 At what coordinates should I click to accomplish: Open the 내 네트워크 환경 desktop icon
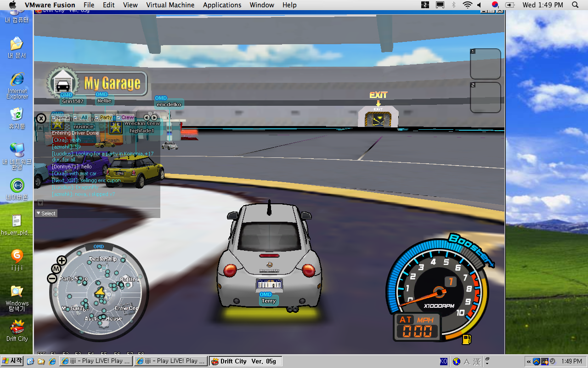(x=17, y=156)
